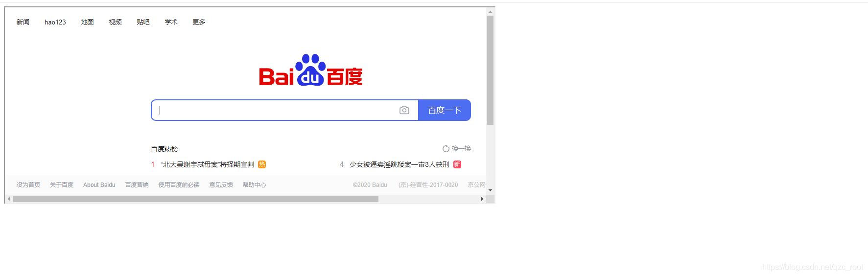
Task: Click the horizontal scrollbar right arrow
Action: (x=482, y=199)
